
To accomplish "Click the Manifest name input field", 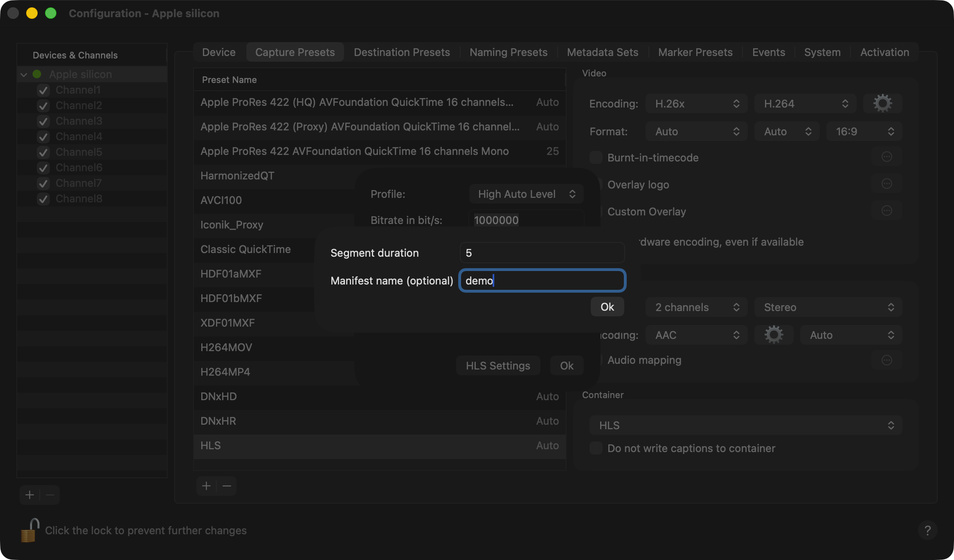I will coord(542,280).
